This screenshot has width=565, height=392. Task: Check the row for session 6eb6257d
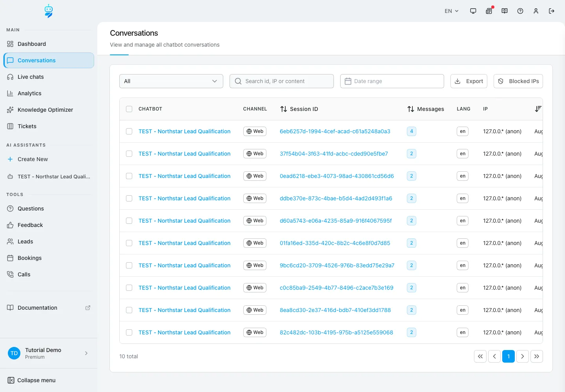[x=129, y=131]
